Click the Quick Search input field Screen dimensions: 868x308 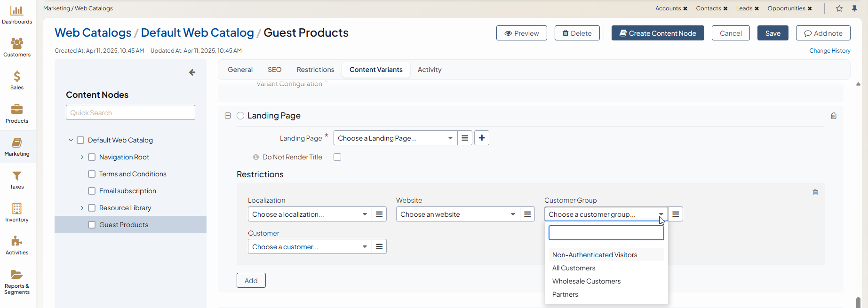(x=130, y=113)
